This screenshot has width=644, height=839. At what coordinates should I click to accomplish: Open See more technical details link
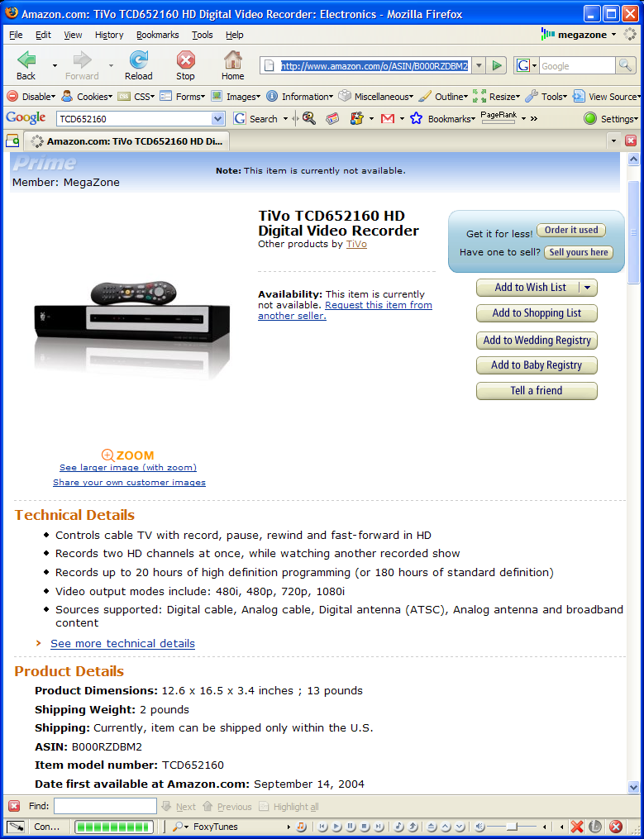[x=122, y=643]
